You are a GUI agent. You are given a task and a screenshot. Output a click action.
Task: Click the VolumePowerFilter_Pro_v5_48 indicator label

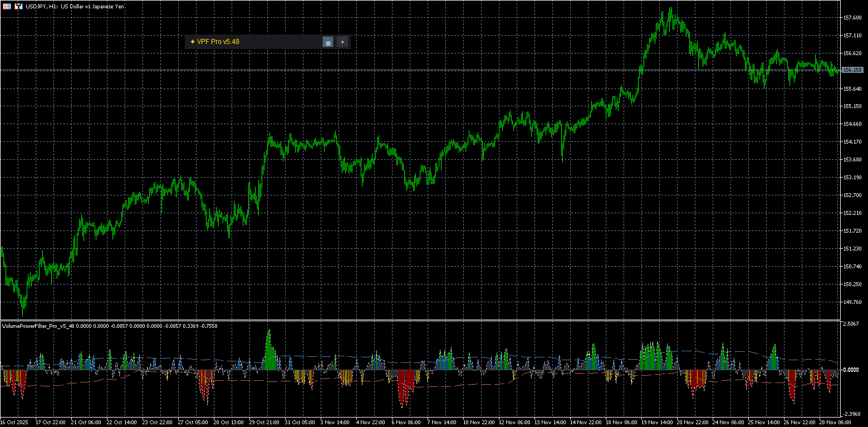click(x=38, y=326)
